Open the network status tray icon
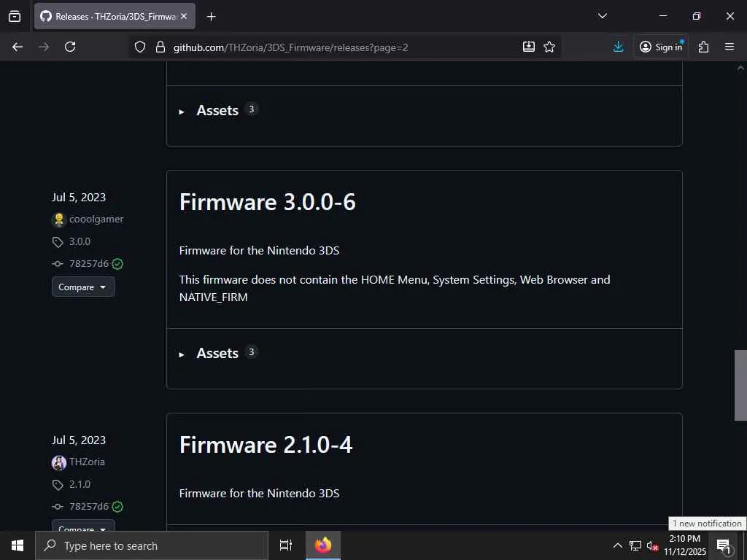This screenshot has width=747, height=560. point(635,545)
